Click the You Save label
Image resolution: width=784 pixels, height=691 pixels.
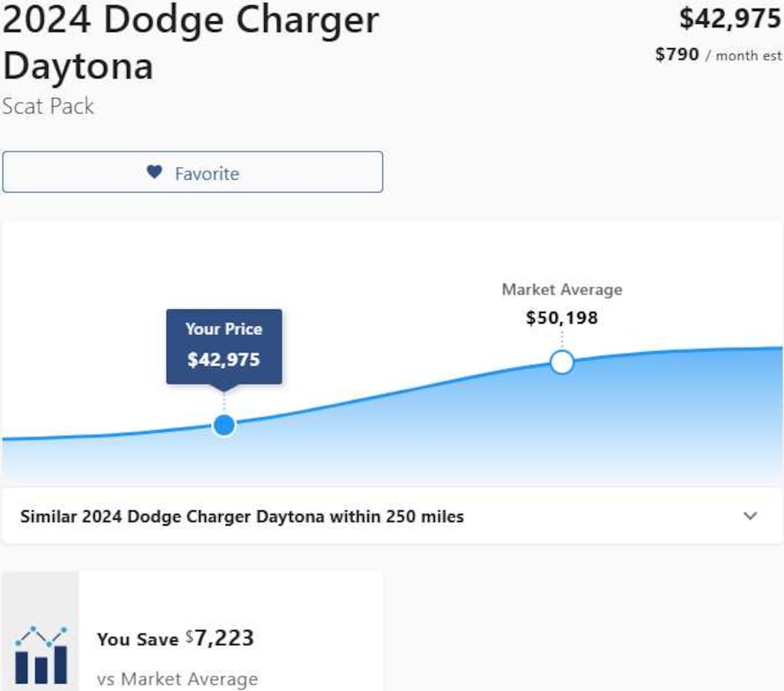point(138,640)
